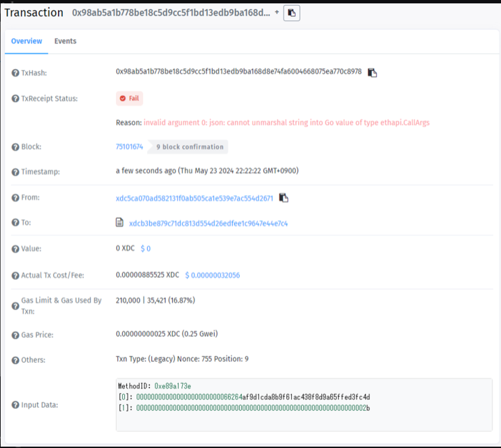Copy the TxHash value using its copy icon

(372, 72)
